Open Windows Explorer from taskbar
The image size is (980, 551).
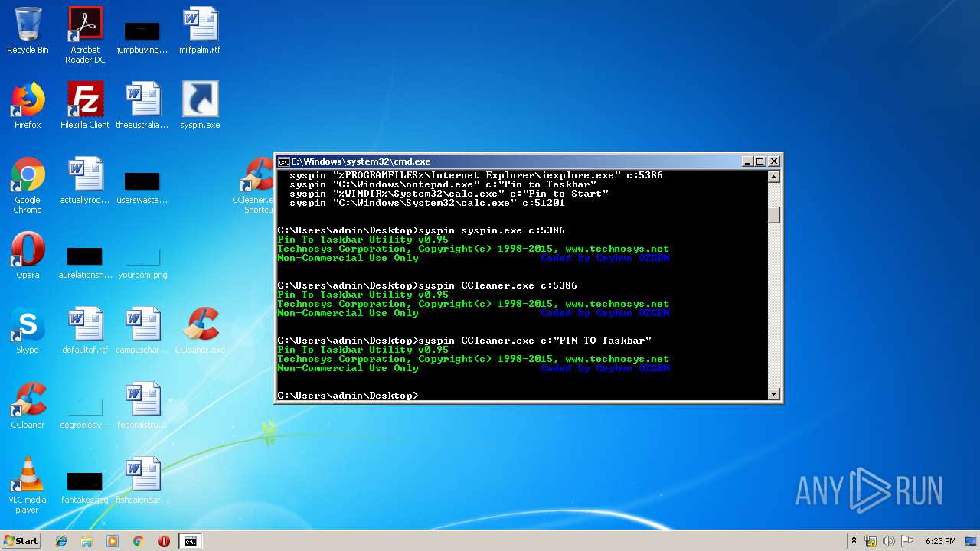[x=87, y=541]
